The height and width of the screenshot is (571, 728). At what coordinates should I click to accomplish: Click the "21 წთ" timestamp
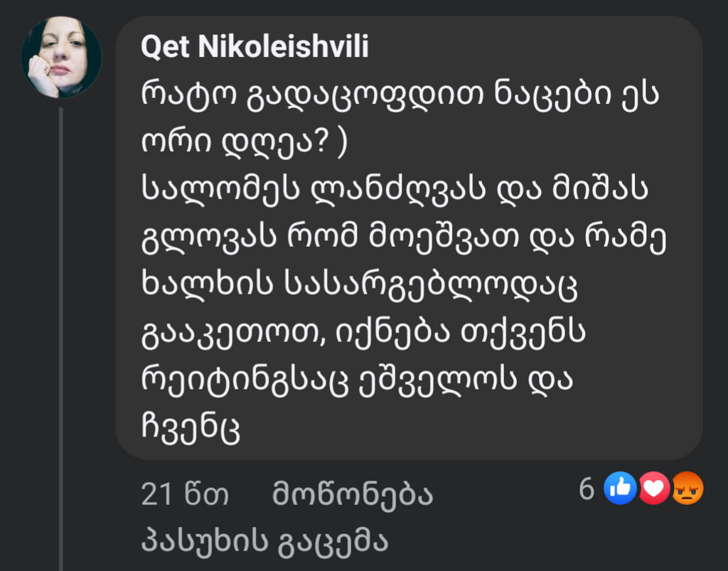coord(185,496)
